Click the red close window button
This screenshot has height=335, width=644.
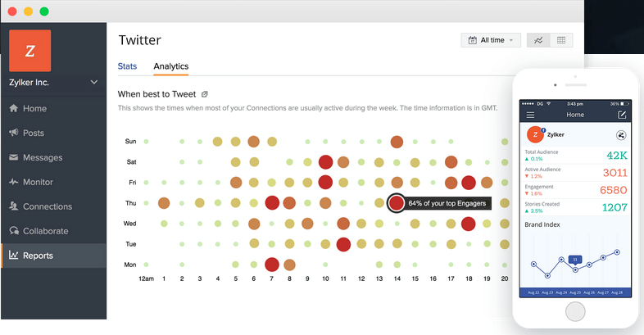click(12, 11)
